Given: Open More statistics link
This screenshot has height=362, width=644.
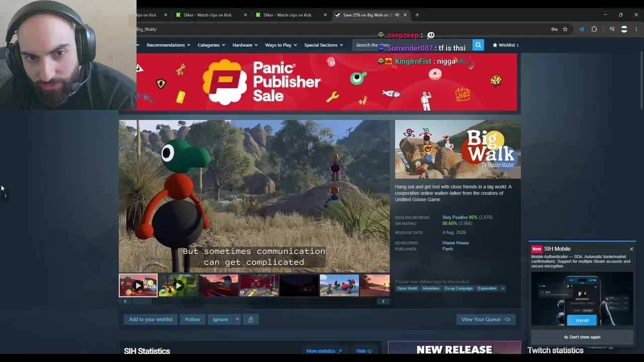Looking at the screenshot, I should tap(324, 351).
